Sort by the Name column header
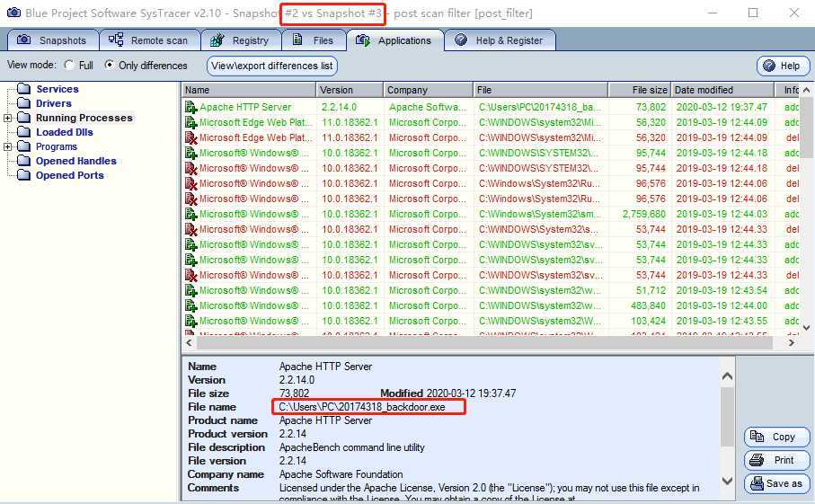This screenshot has width=815, height=504. click(248, 90)
